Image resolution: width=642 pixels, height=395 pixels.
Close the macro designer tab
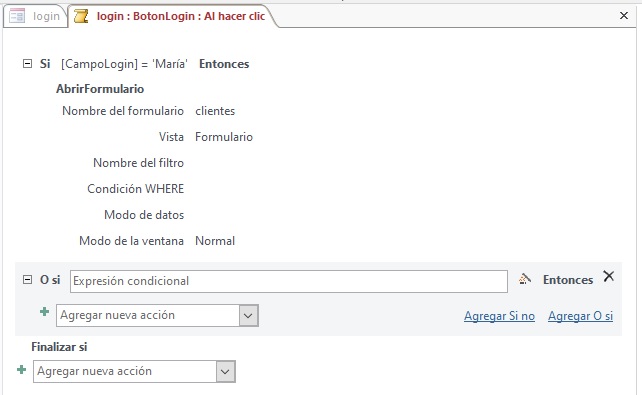tap(624, 16)
